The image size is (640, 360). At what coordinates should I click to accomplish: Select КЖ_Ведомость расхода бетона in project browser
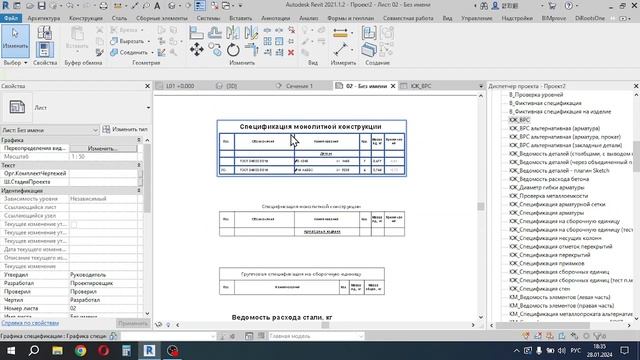pos(549,179)
